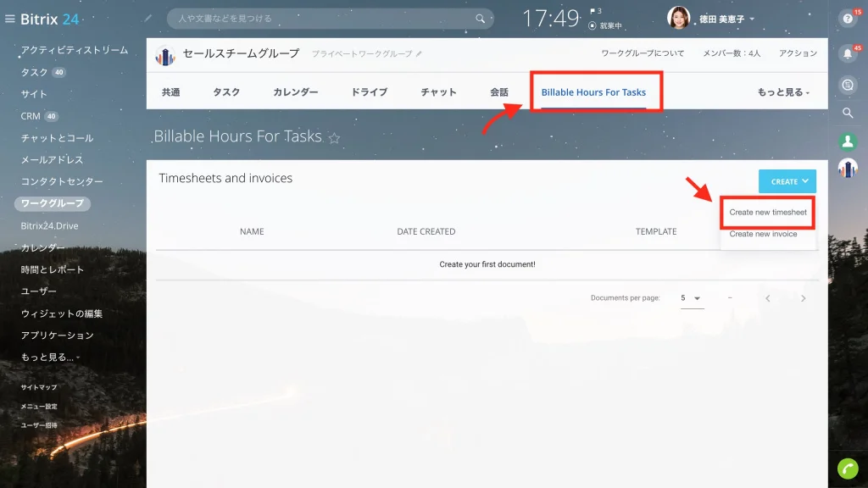Screen dimensions: 868x488
Task: Click the 17:49 clock display
Action: [551, 19]
